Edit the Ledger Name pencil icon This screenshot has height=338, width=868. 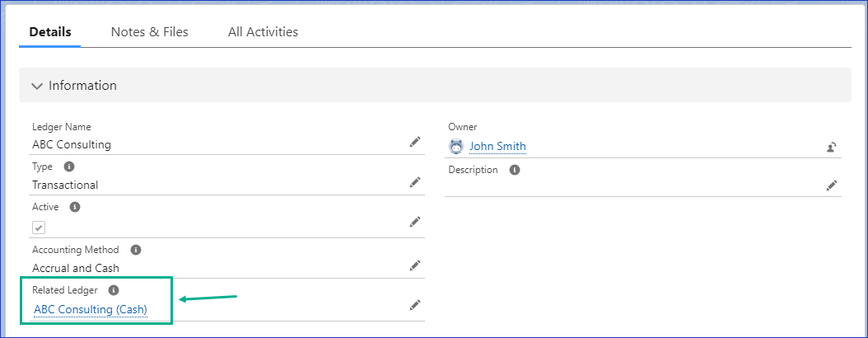pos(415,143)
